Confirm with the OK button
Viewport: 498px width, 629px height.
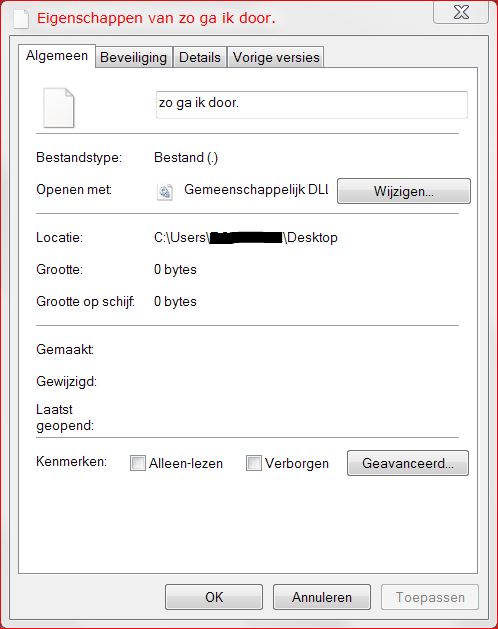point(214,597)
